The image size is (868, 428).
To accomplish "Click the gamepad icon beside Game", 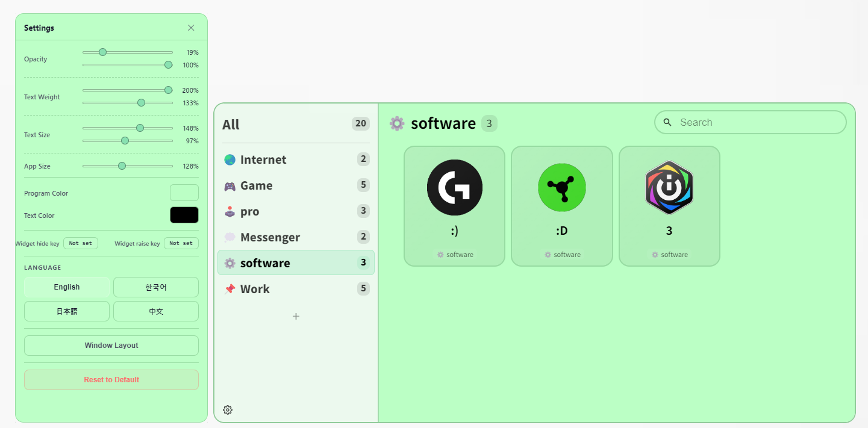I will tap(229, 185).
